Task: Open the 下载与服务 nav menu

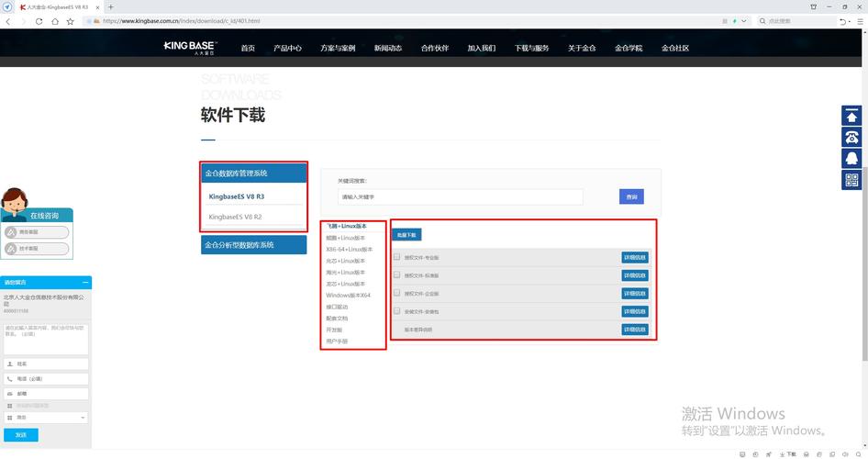Action: [x=531, y=48]
